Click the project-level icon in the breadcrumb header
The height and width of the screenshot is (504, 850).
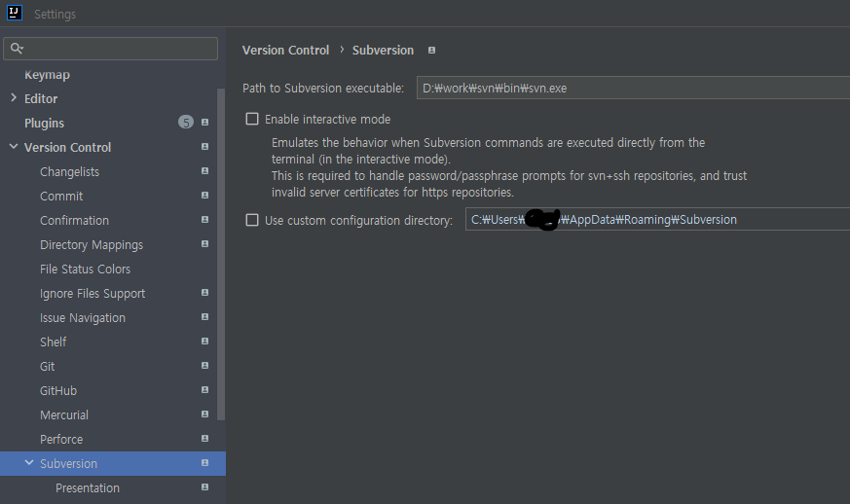point(432,51)
